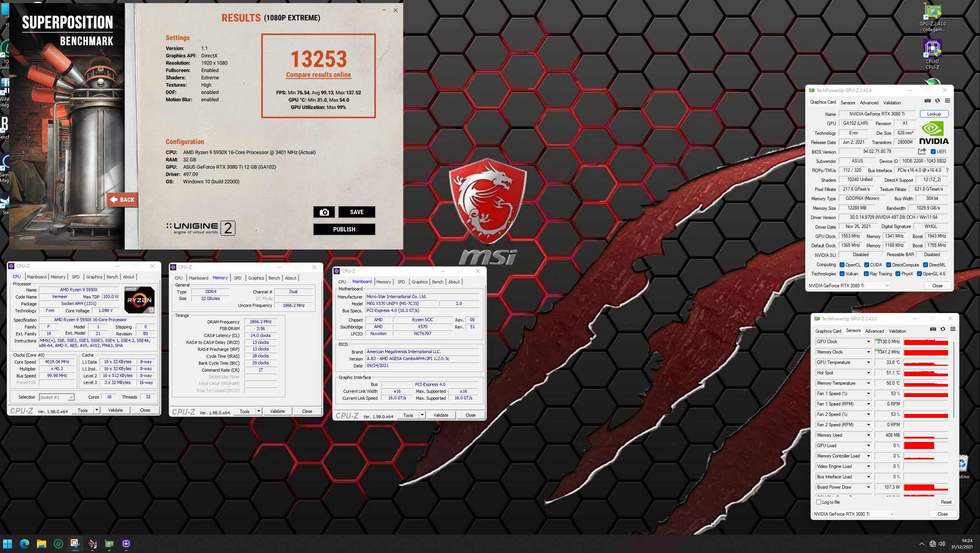Screen dimensions: 980x553
Task: Click the camera icon in GPU-Z Graphics Card window
Action: (x=928, y=101)
